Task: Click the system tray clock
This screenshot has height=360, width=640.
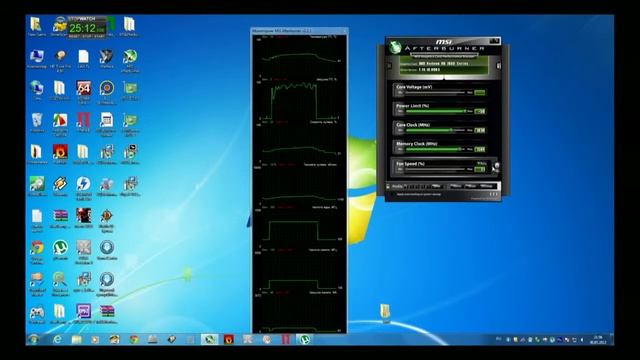Action: click(x=598, y=340)
